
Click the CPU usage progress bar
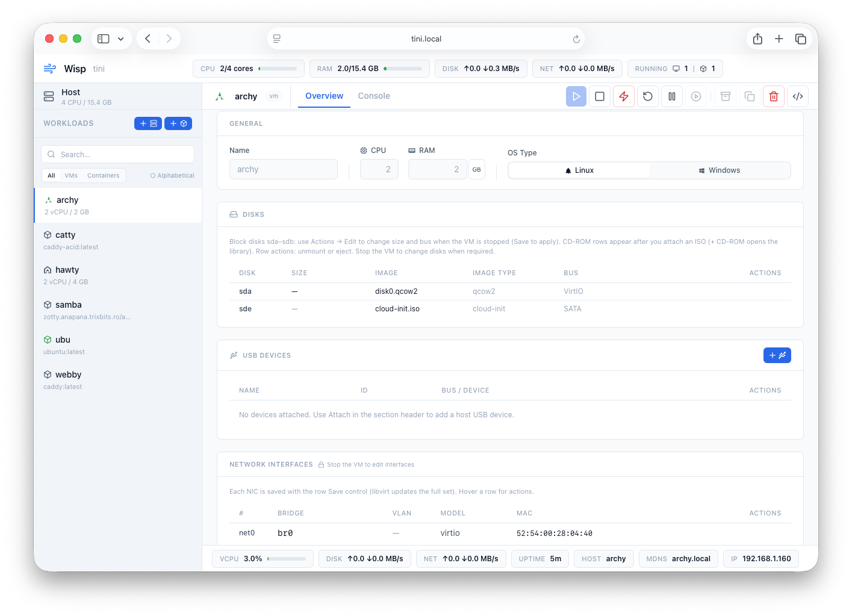click(278, 69)
